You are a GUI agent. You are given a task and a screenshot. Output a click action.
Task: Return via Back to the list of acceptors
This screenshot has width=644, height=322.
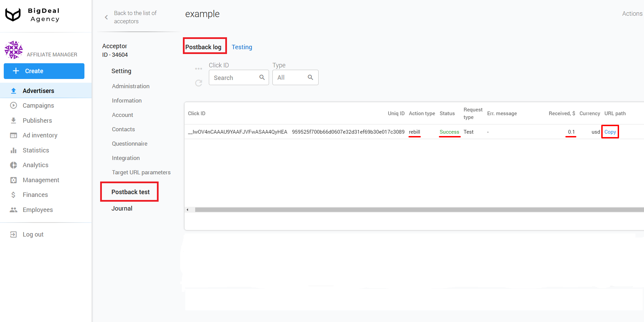pyautogui.click(x=135, y=17)
